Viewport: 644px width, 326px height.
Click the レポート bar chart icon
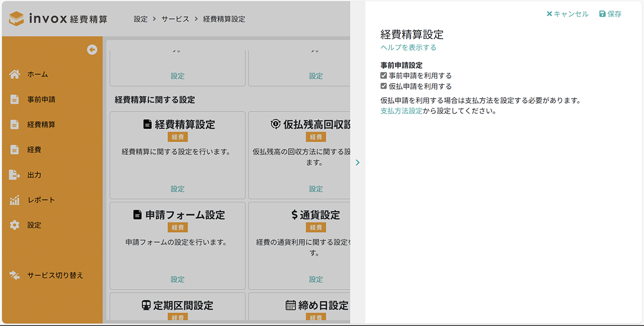pos(14,200)
